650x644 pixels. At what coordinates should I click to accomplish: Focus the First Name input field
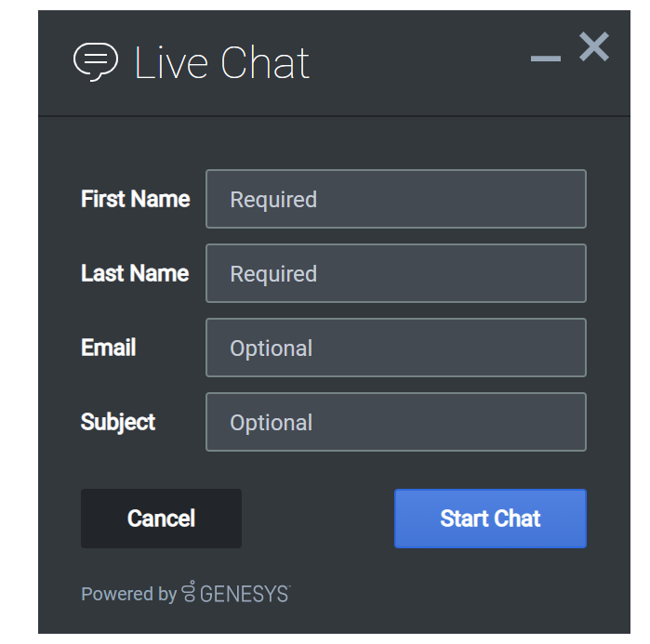pos(396,199)
